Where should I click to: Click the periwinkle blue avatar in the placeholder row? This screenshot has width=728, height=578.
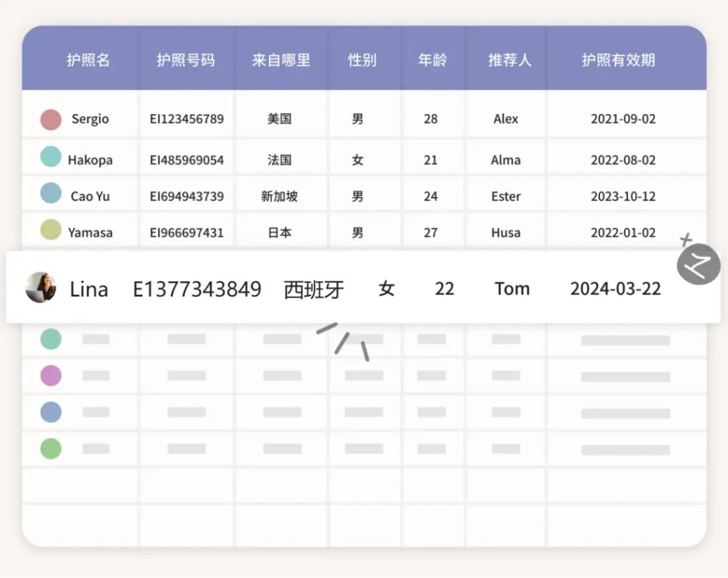[51, 412]
